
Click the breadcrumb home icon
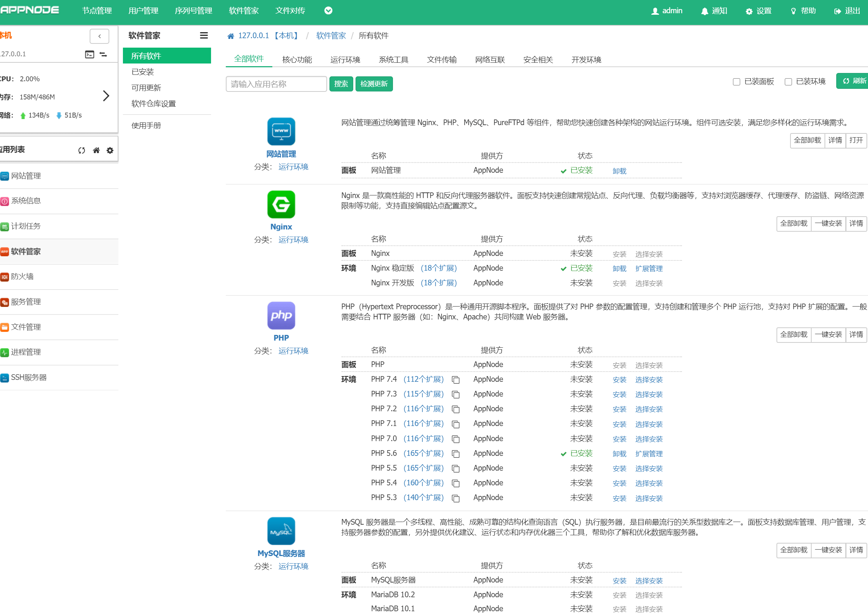[x=230, y=36]
